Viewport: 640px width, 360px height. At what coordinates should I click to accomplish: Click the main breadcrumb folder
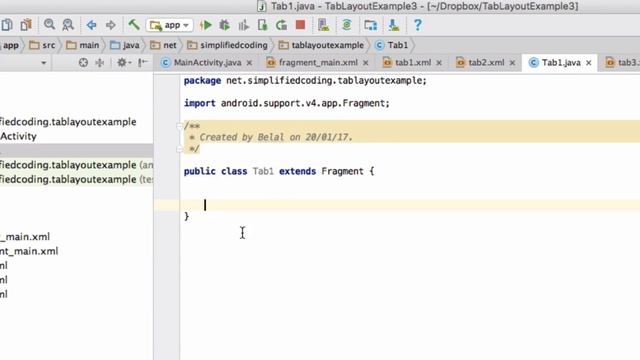[83, 45]
